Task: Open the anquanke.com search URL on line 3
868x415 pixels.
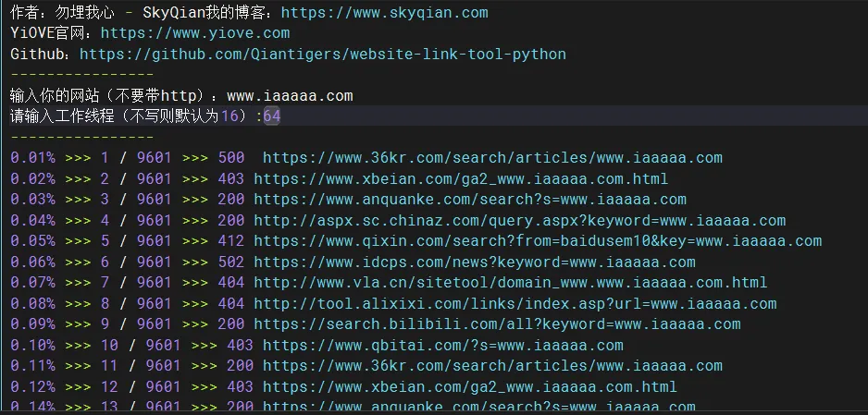Action: [470, 199]
